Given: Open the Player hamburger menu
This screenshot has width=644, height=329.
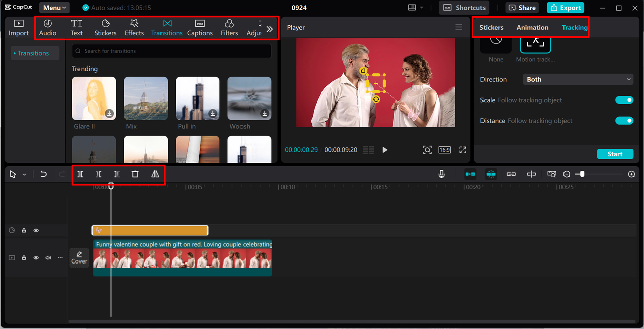Looking at the screenshot, I should [459, 27].
